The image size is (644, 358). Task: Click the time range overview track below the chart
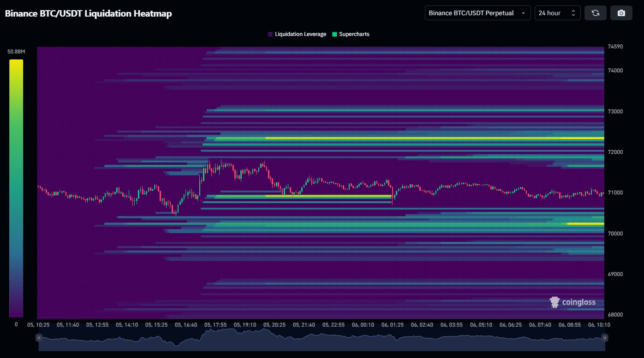pyautogui.click(x=322, y=340)
